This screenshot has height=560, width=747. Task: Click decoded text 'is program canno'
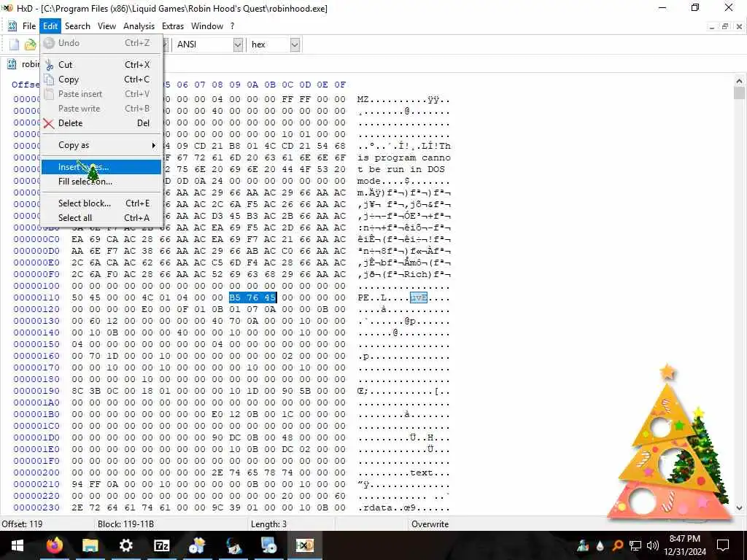coord(403,157)
